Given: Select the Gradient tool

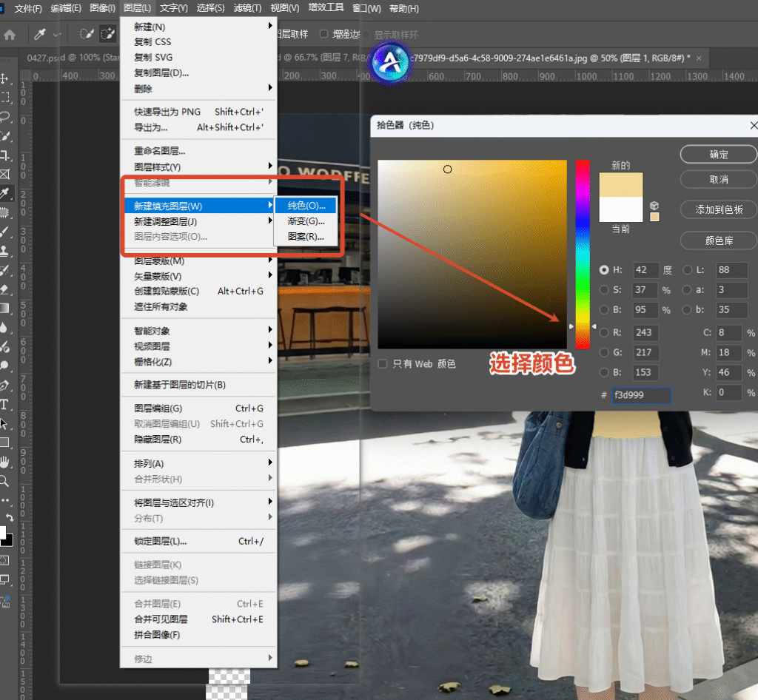Looking at the screenshot, I should 9,307.
